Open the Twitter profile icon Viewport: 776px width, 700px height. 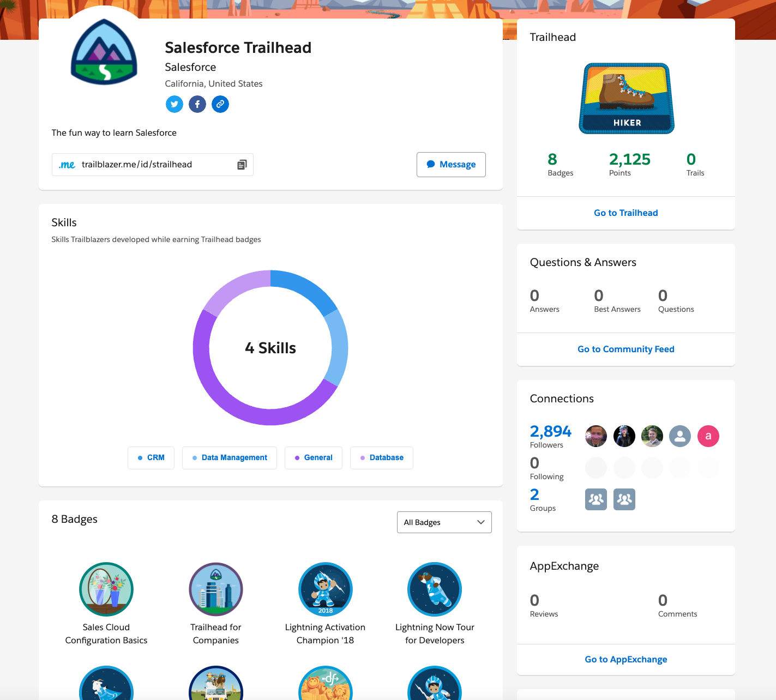(x=175, y=104)
